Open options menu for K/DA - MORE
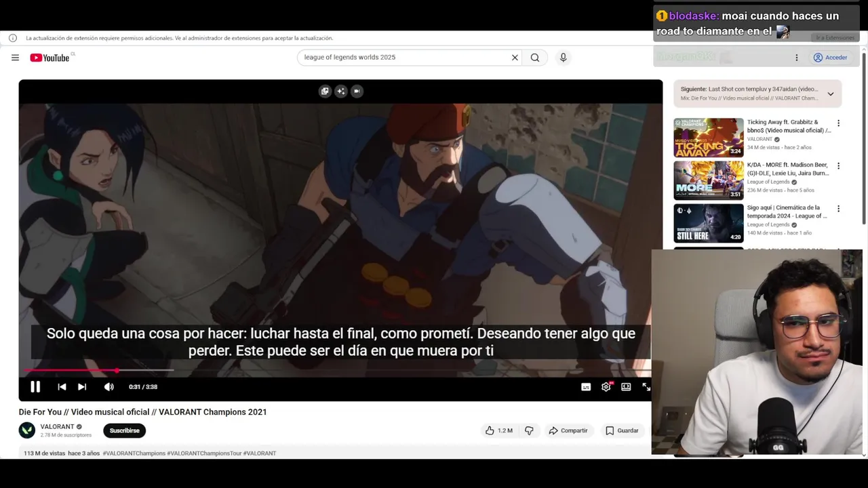868x488 pixels. [x=838, y=166]
